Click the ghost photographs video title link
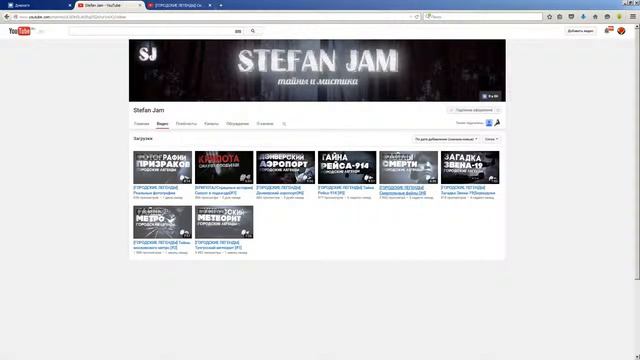Viewport: 640px width, 360px height. tap(156, 190)
